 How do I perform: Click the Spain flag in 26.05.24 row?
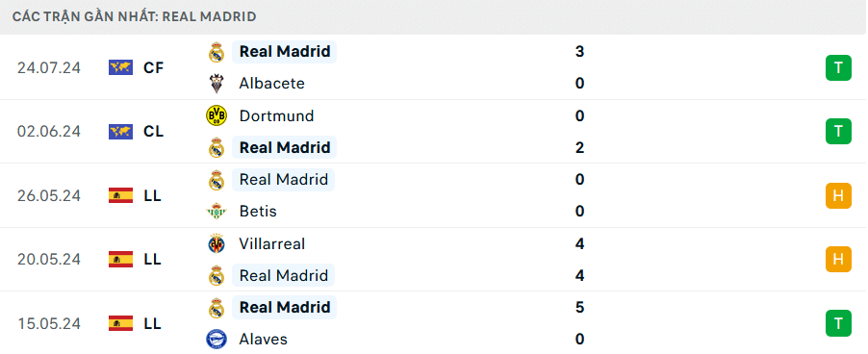coord(120,195)
